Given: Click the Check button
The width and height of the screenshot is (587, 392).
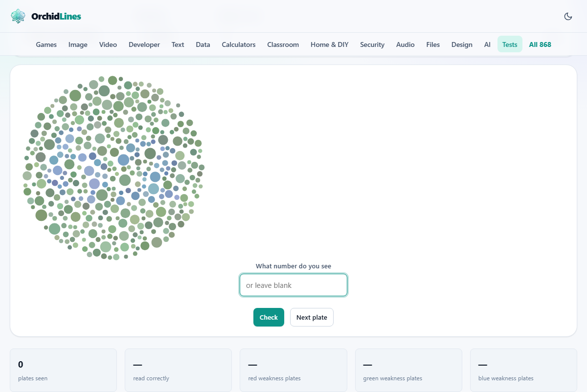Looking at the screenshot, I should point(269,317).
